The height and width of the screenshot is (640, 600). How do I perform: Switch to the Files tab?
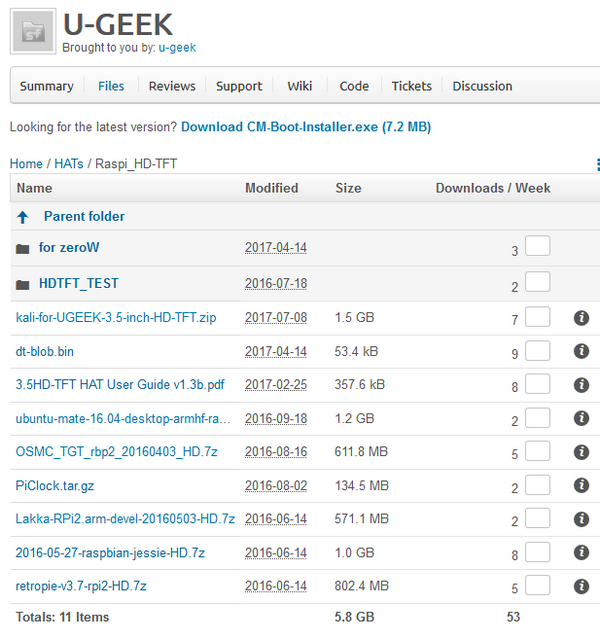pyautogui.click(x=111, y=86)
